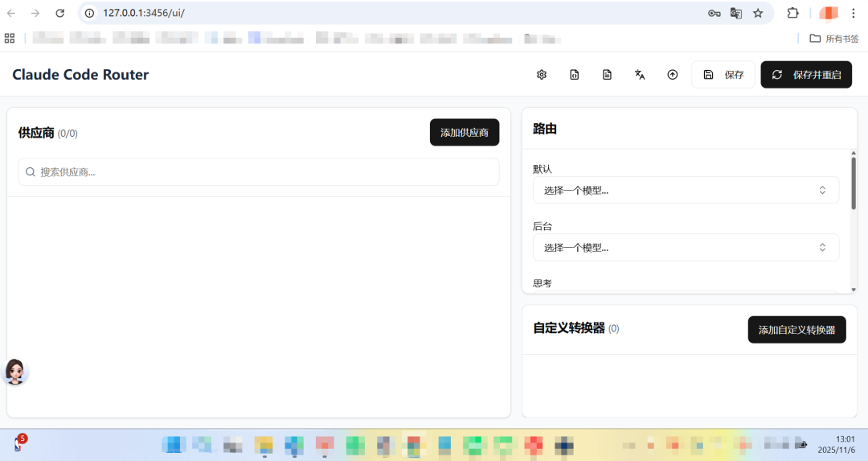
Task: Switch language with the translate icon in the app header
Action: click(x=640, y=75)
